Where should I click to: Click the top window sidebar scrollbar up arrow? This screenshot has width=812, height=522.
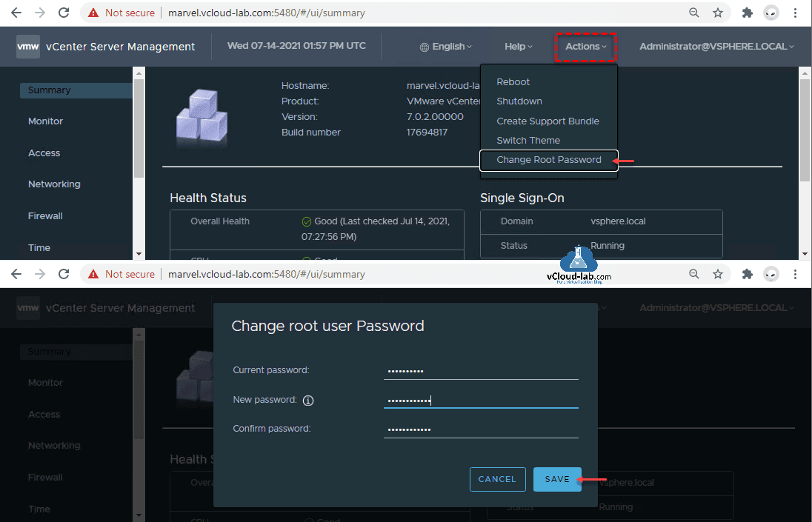click(139, 73)
